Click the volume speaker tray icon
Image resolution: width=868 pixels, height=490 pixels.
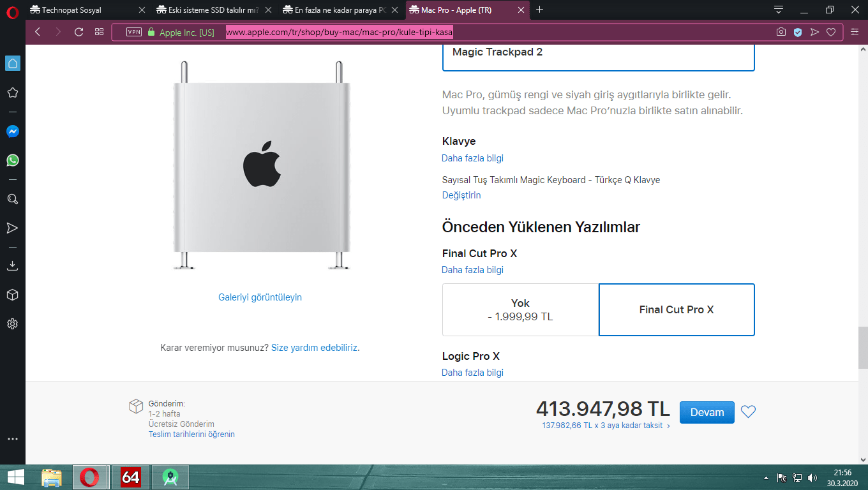click(x=812, y=478)
